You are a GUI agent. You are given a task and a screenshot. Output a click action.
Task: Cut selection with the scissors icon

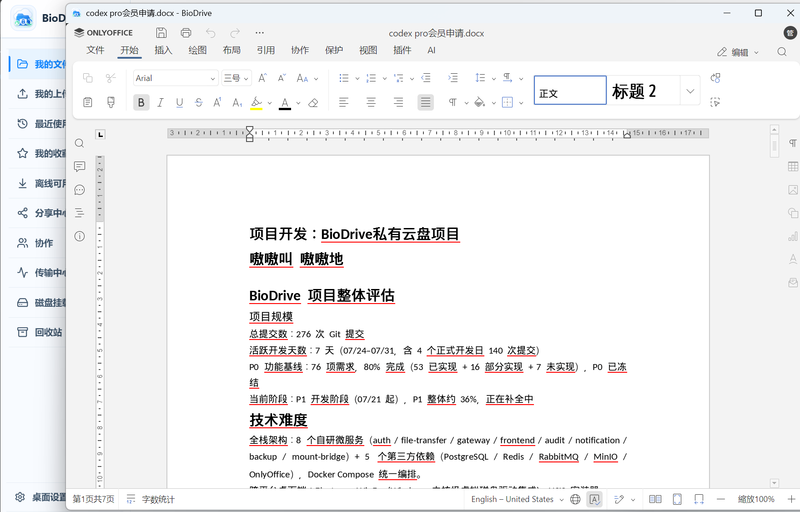click(111, 78)
